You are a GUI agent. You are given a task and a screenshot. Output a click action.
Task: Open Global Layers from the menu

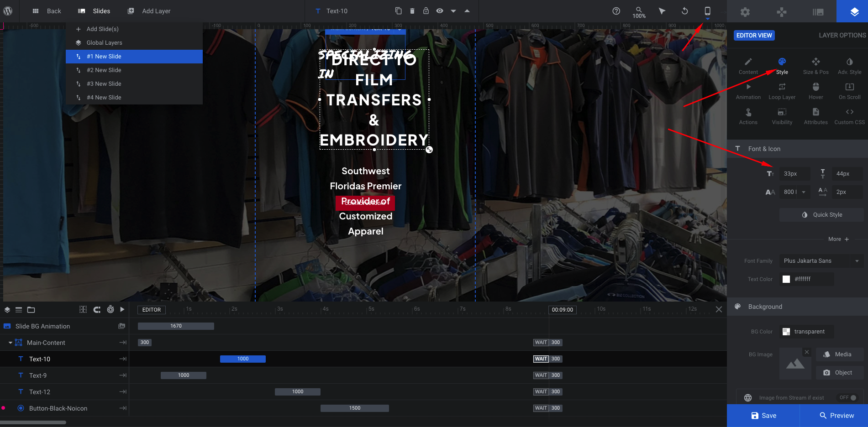[134, 43]
